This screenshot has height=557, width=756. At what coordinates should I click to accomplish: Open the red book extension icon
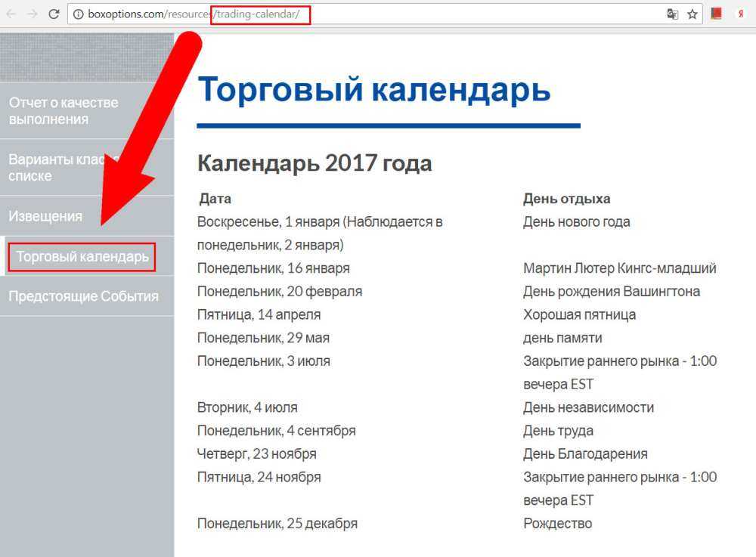point(716,14)
